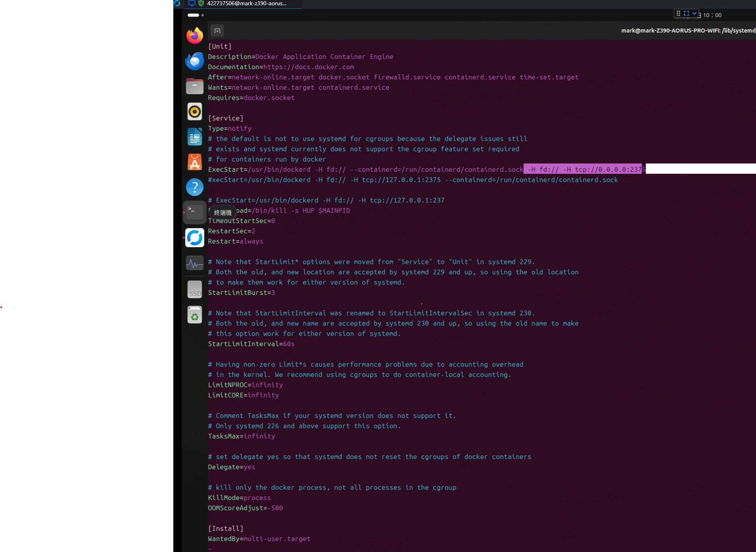The height and width of the screenshot is (552, 756).
Task: Open the SSD utility icon in the dock
Action: [194, 288]
